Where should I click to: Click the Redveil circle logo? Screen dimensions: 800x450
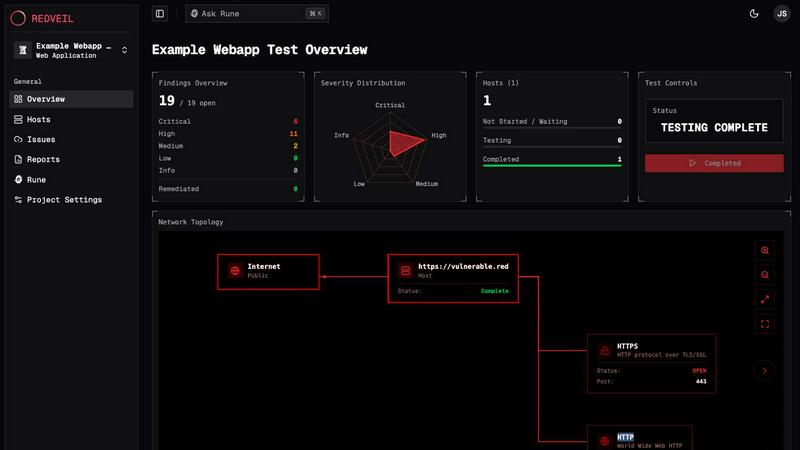(18, 18)
